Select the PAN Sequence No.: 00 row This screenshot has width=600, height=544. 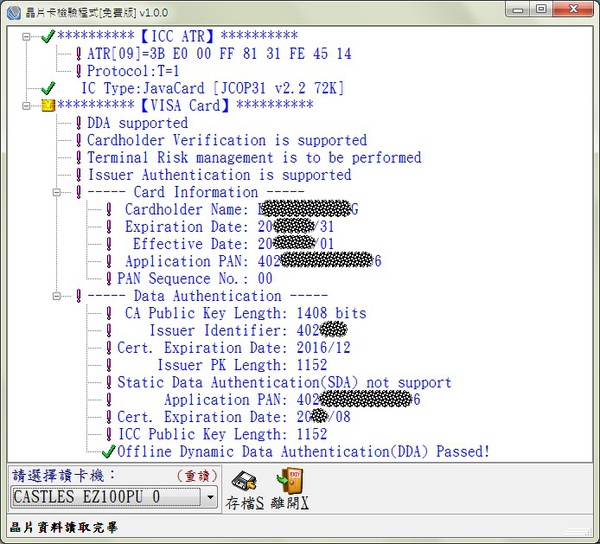pos(195,279)
